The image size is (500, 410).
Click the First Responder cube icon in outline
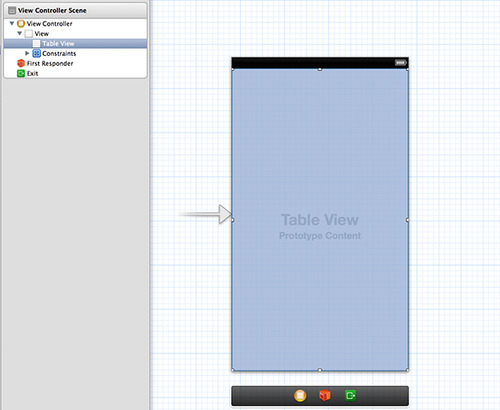pos(21,63)
